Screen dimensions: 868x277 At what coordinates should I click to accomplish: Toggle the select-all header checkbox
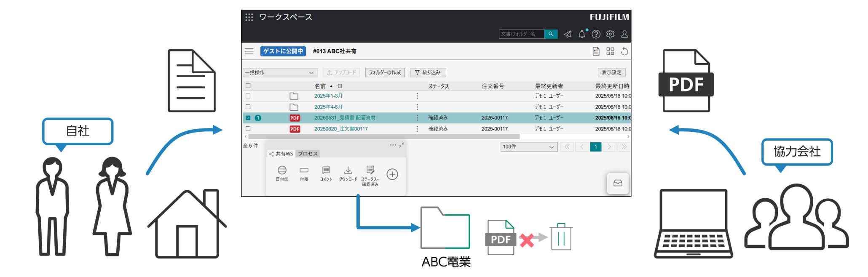pyautogui.click(x=248, y=86)
